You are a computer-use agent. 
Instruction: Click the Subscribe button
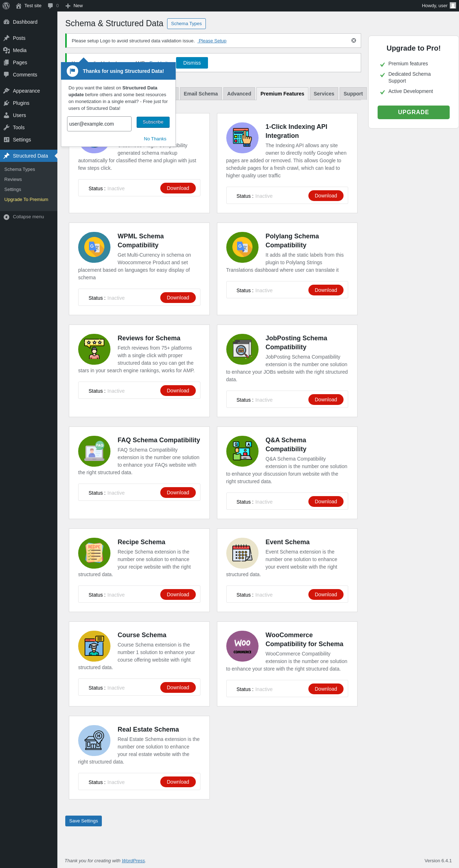click(x=153, y=122)
